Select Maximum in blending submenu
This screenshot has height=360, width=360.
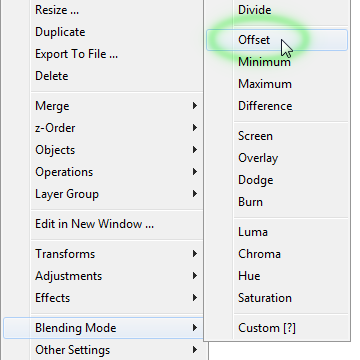[277, 84]
